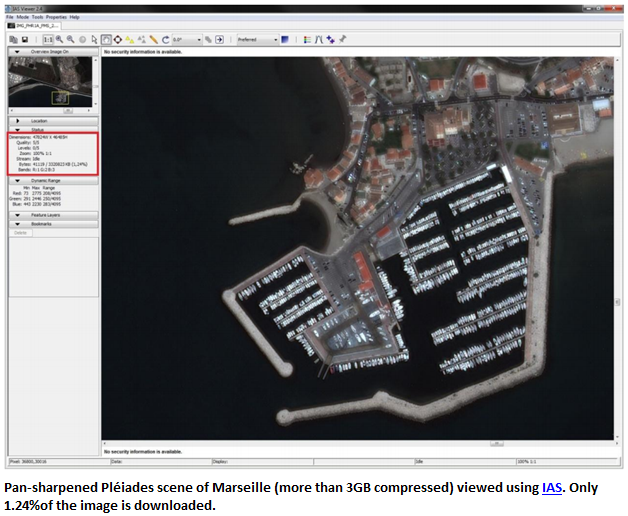
Task: Select the arrow pointer tool
Action: pos(94,39)
